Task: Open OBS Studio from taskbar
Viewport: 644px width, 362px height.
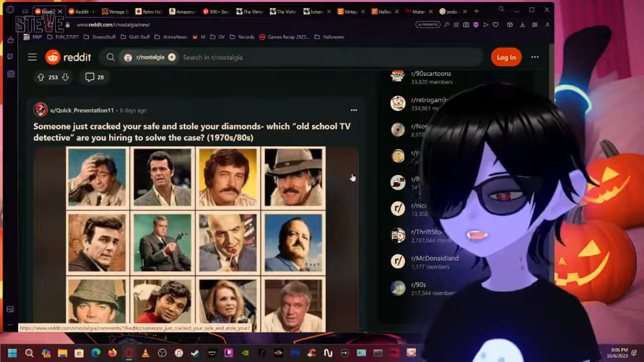Action: [162, 353]
